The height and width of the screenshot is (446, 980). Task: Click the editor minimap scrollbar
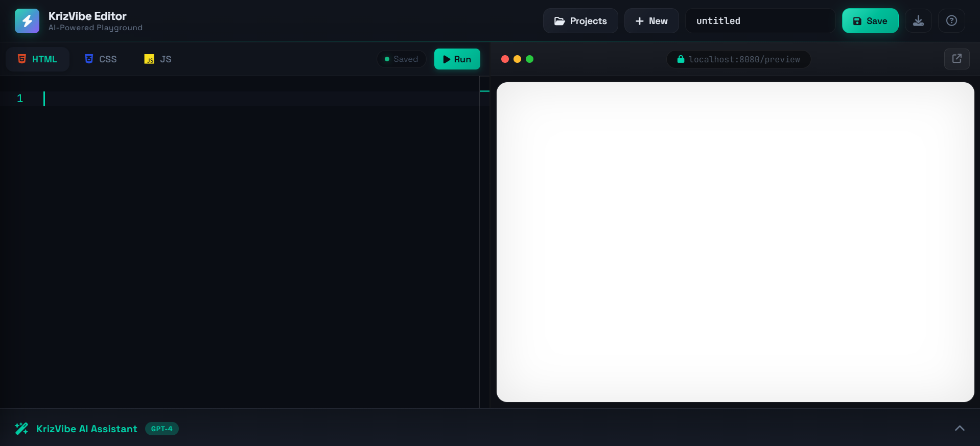[484, 242]
